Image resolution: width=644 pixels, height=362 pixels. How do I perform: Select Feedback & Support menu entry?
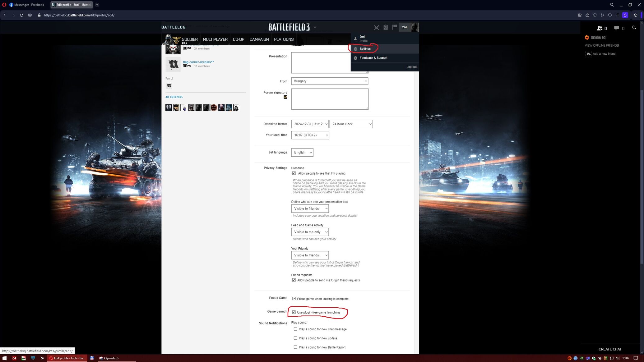385,58
